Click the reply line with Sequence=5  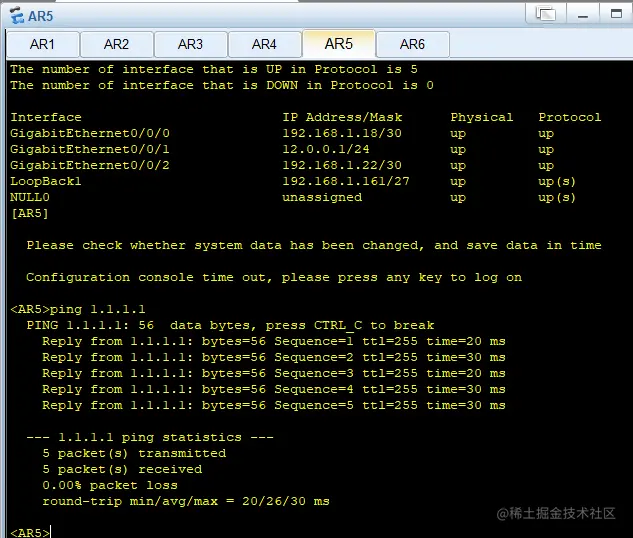(x=274, y=405)
